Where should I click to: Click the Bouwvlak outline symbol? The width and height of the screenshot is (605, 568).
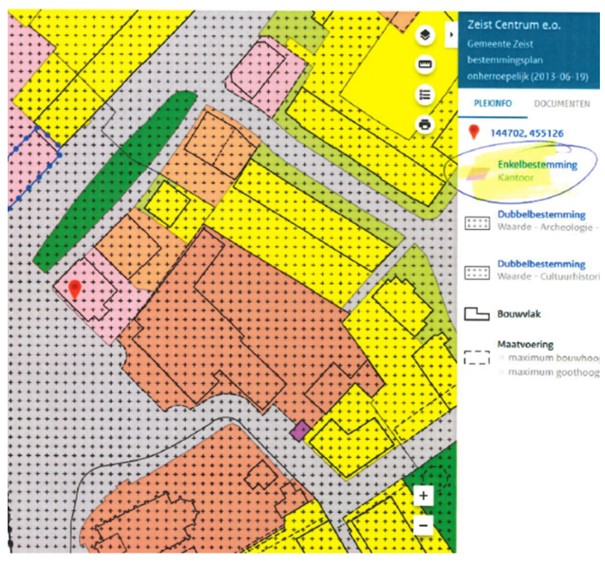click(x=477, y=314)
